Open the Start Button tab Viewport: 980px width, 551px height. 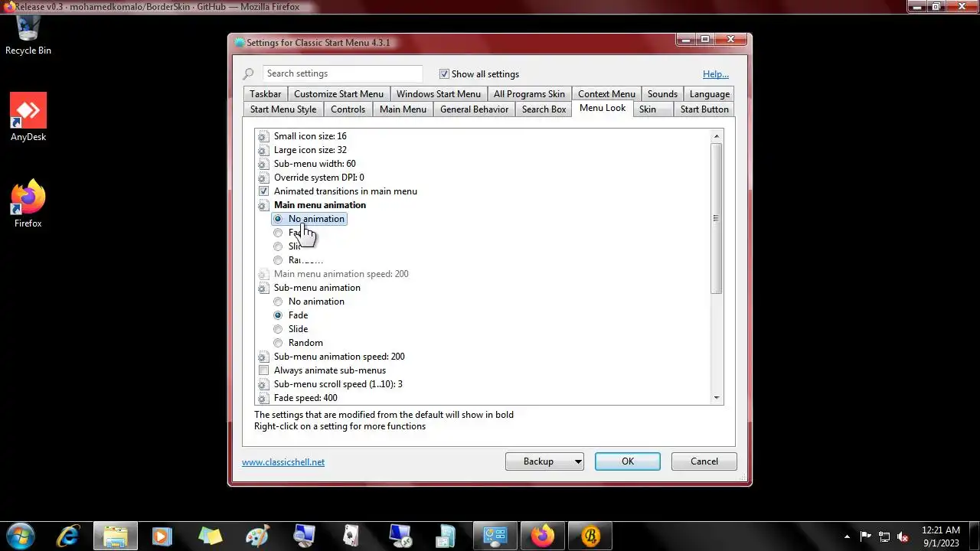(x=704, y=109)
